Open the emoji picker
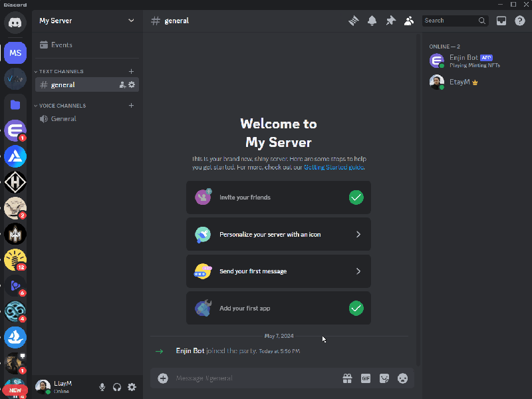Image resolution: width=532 pixels, height=399 pixels. pyautogui.click(x=402, y=378)
